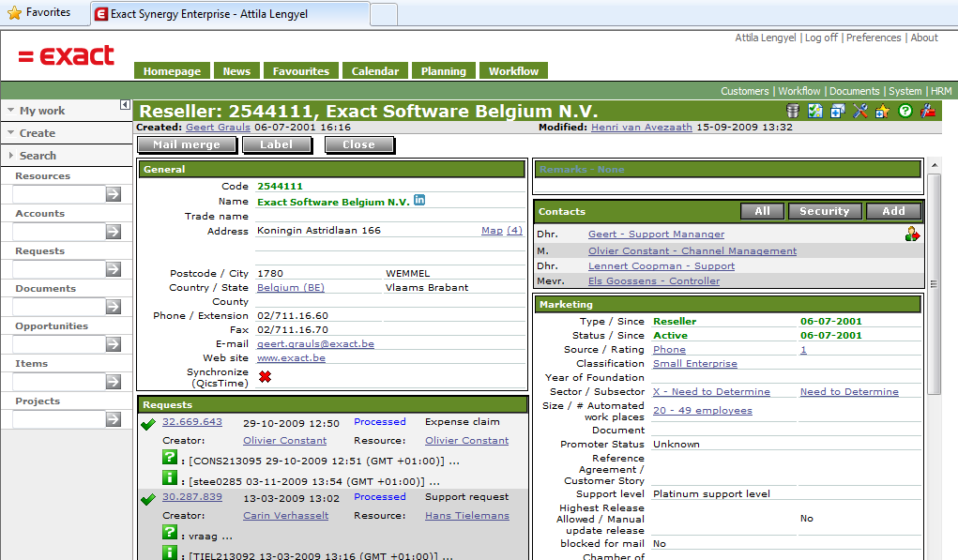Click the add-to-favourites star icon
958x560 pixels.
pyautogui.click(x=882, y=111)
